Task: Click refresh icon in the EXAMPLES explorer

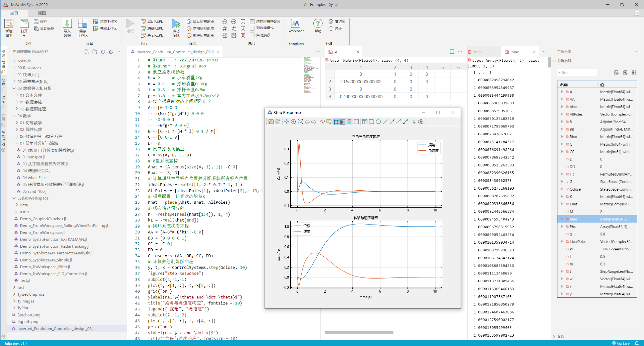Action: coord(103,52)
